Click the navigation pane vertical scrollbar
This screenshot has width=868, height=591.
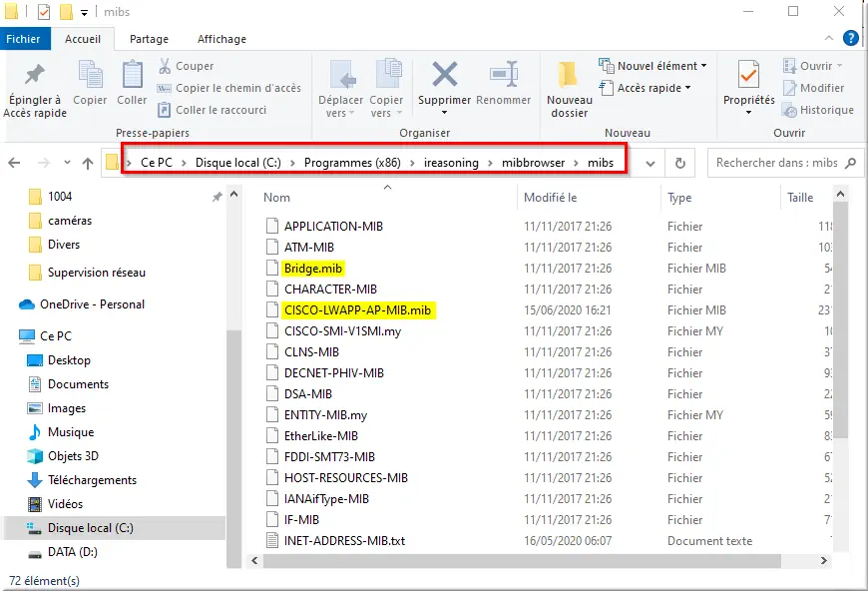point(233,448)
